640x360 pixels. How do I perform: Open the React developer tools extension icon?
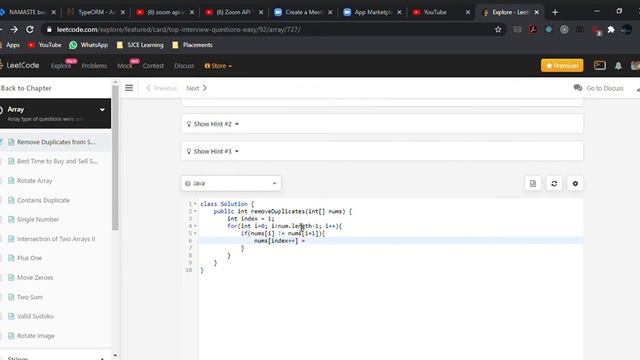[x=549, y=29]
